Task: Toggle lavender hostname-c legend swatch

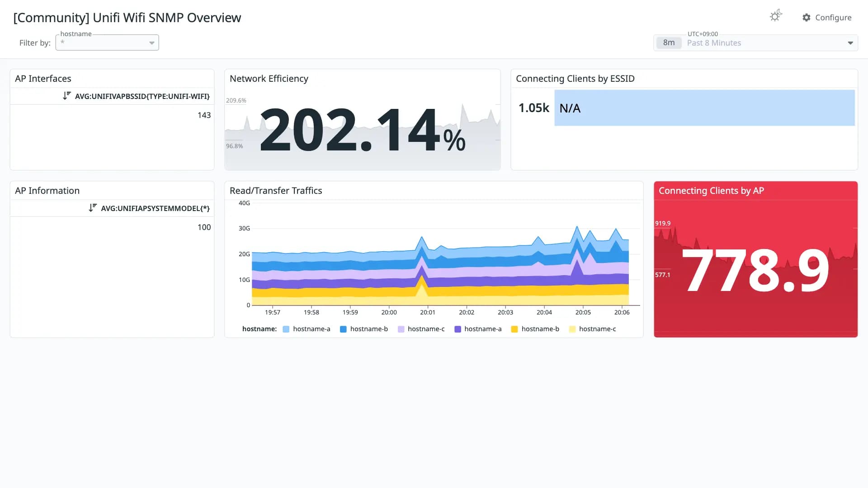Action: tap(401, 329)
